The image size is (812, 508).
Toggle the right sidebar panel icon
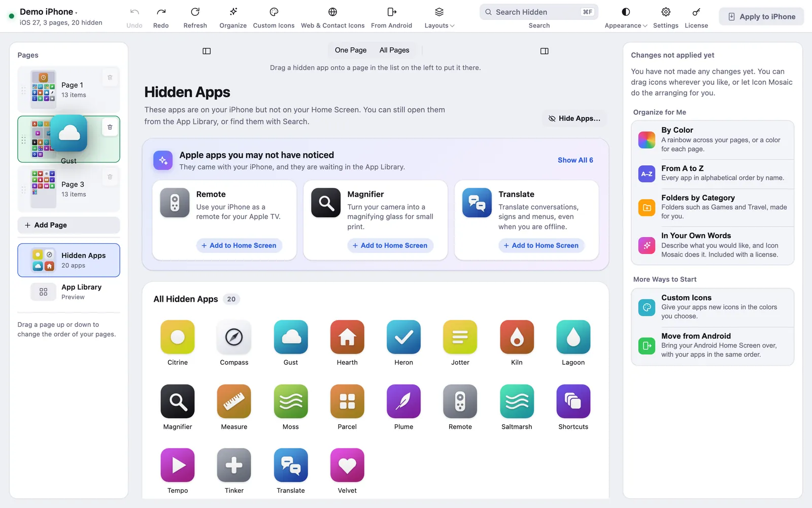(x=545, y=51)
